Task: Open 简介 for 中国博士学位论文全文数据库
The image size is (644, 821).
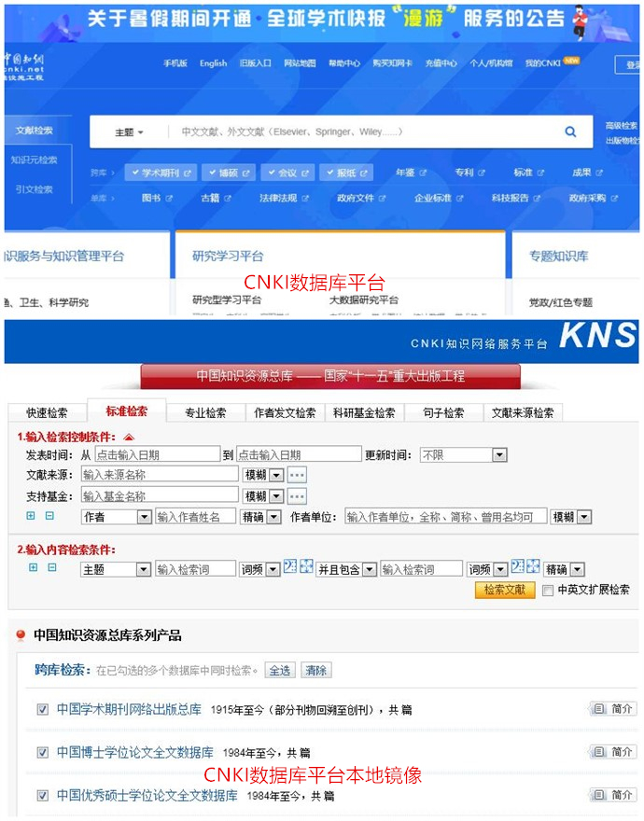Action: click(612, 752)
